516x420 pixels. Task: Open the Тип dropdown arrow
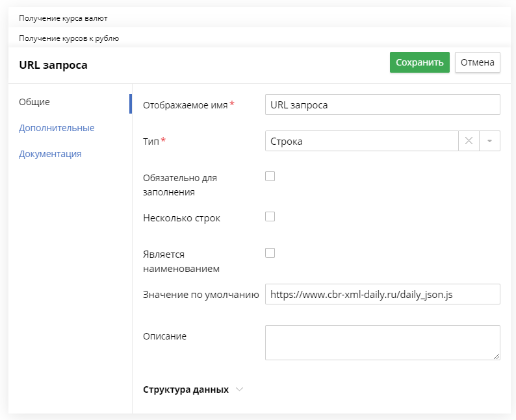[489, 141]
